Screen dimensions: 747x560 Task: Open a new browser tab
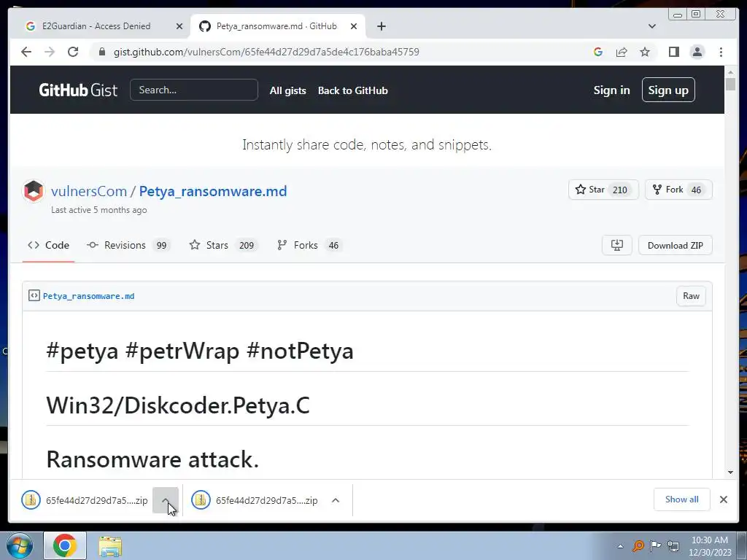tap(381, 26)
